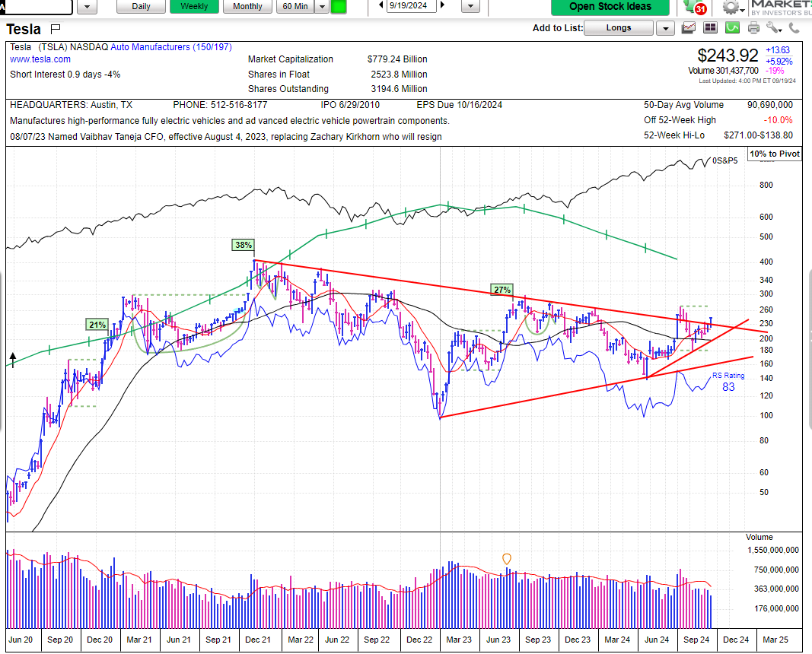Click the +5.92% percent change value
The height and width of the screenshot is (654, 812).
click(x=779, y=61)
